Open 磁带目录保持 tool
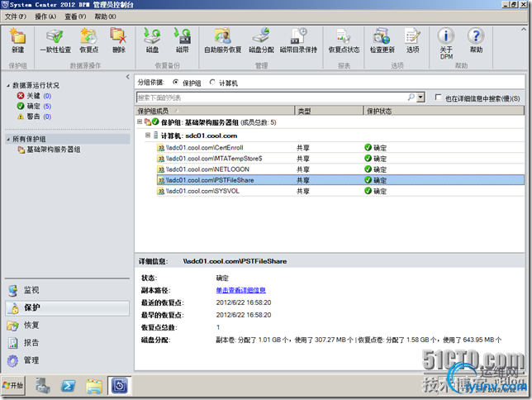The height and width of the screenshot is (400, 532). click(x=298, y=40)
